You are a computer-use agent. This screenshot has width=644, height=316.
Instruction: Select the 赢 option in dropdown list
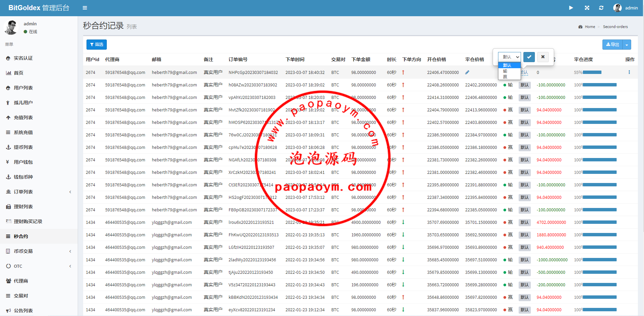point(505,77)
